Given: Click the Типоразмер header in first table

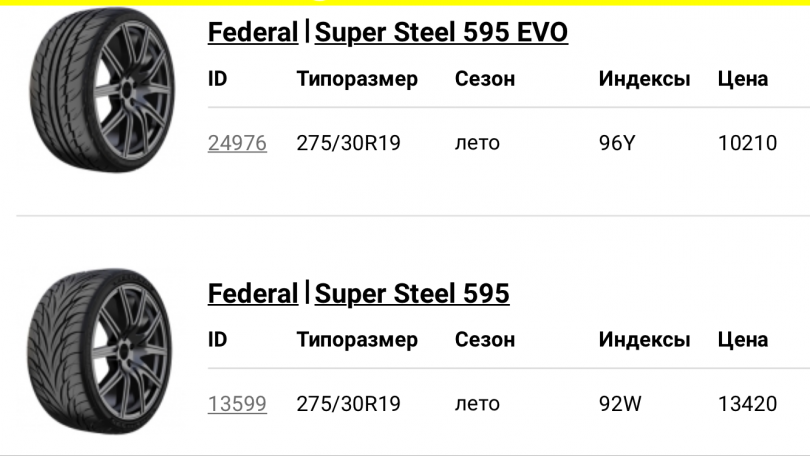Looking at the screenshot, I should coord(357,79).
